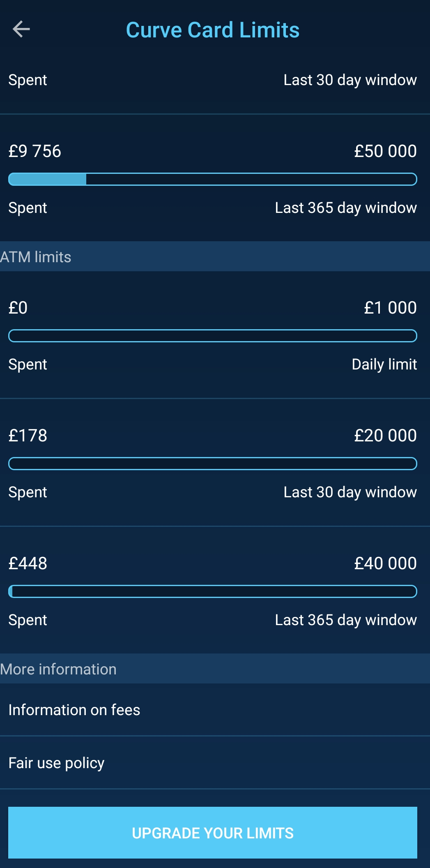Tap the £0 ATM daily spent amount
Viewport: 430px width, 868px height.
coord(18,308)
